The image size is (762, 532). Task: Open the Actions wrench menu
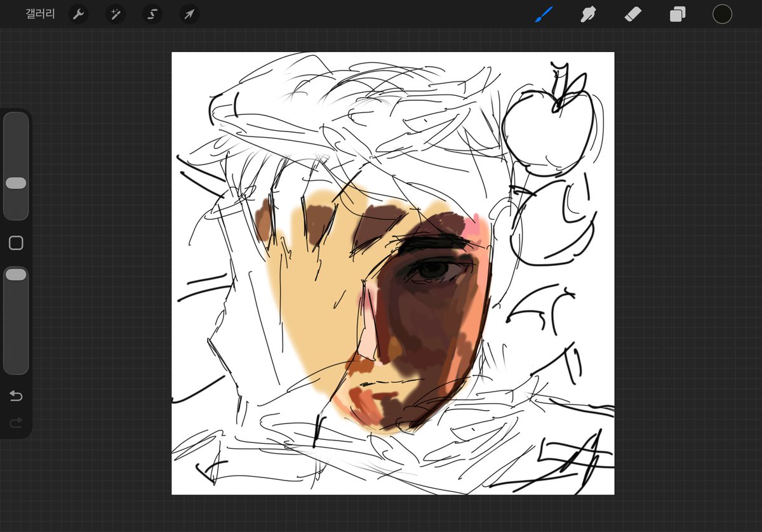click(x=79, y=14)
